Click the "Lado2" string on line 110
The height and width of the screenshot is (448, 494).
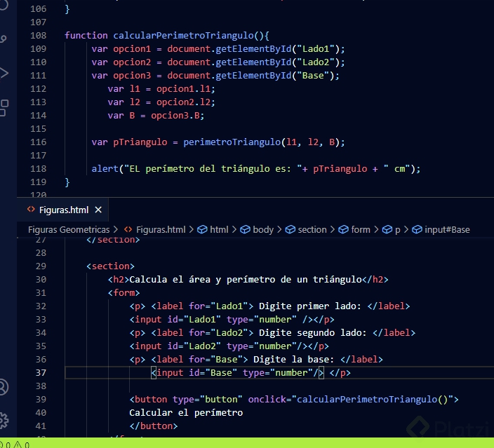(316, 62)
